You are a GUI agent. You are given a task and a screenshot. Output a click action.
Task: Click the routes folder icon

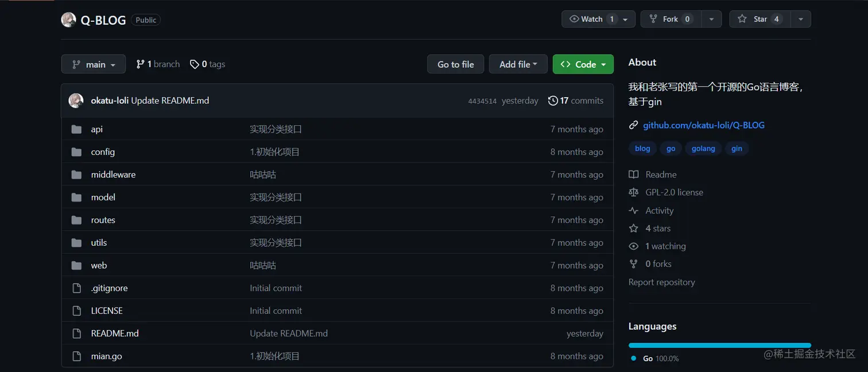(76, 220)
